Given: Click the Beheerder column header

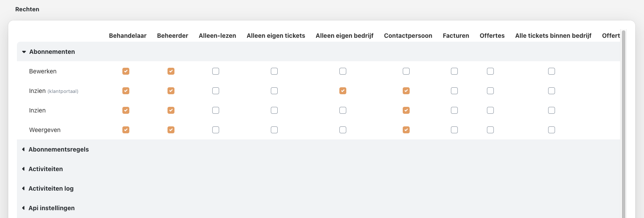Looking at the screenshot, I should (x=172, y=36).
